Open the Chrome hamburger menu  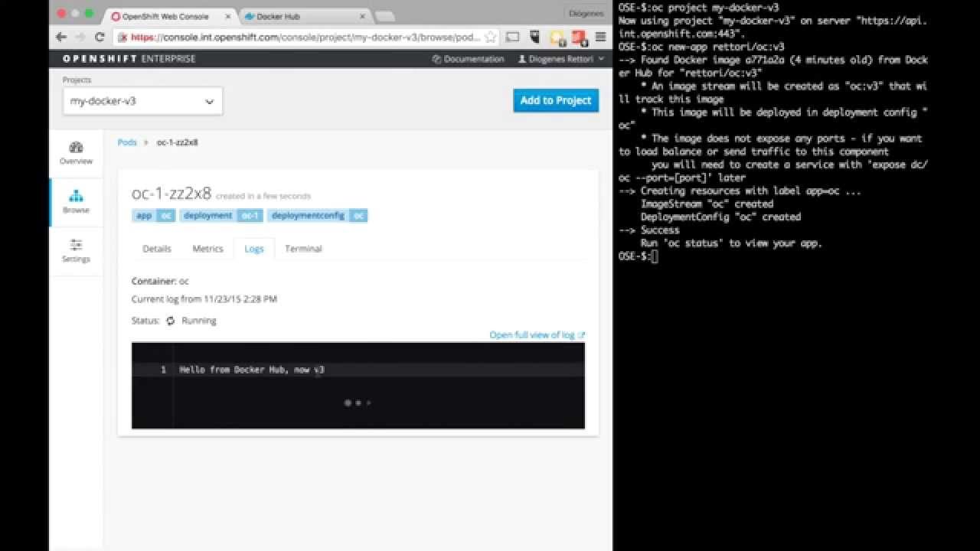pos(601,37)
